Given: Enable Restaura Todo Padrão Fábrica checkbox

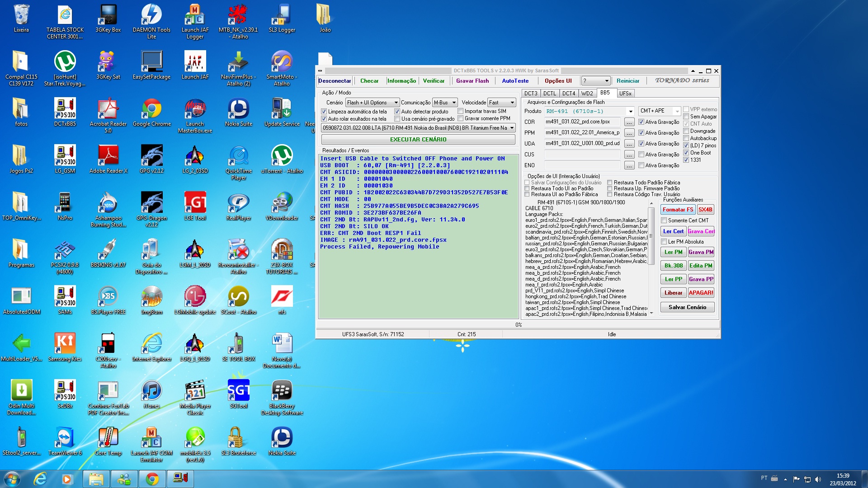Looking at the screenshot, I should click(x=609, y=183).
